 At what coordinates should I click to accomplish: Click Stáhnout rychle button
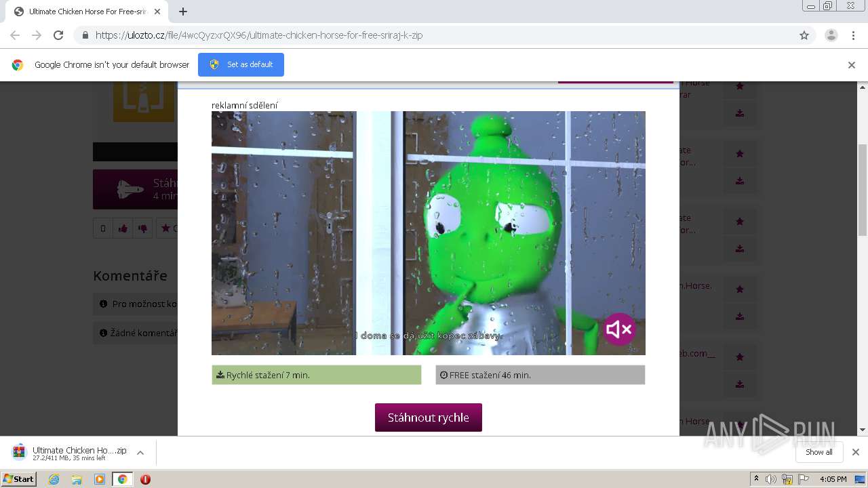tap(429, 418)
